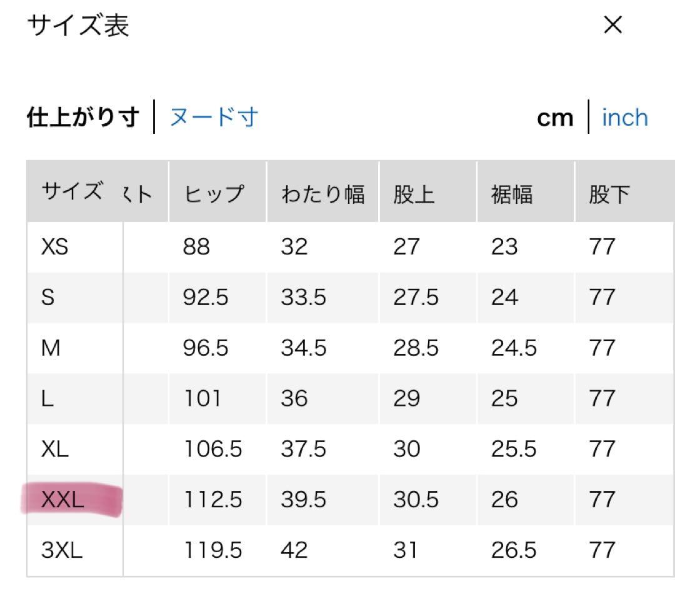Click the 3XL hip value 119.5
The height and width of the screenshot is (616, 675).
click(x=212, y=550)
